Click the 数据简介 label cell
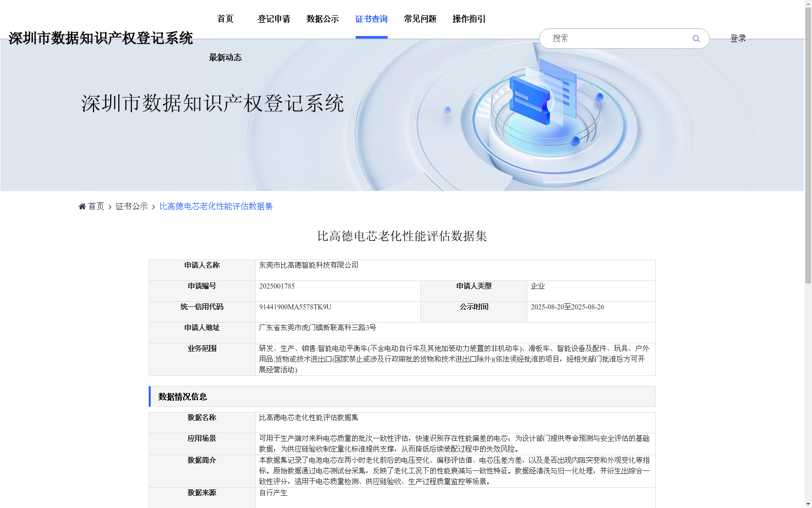The width and height of the screenshot is (812, 508). tap(202, 471)
